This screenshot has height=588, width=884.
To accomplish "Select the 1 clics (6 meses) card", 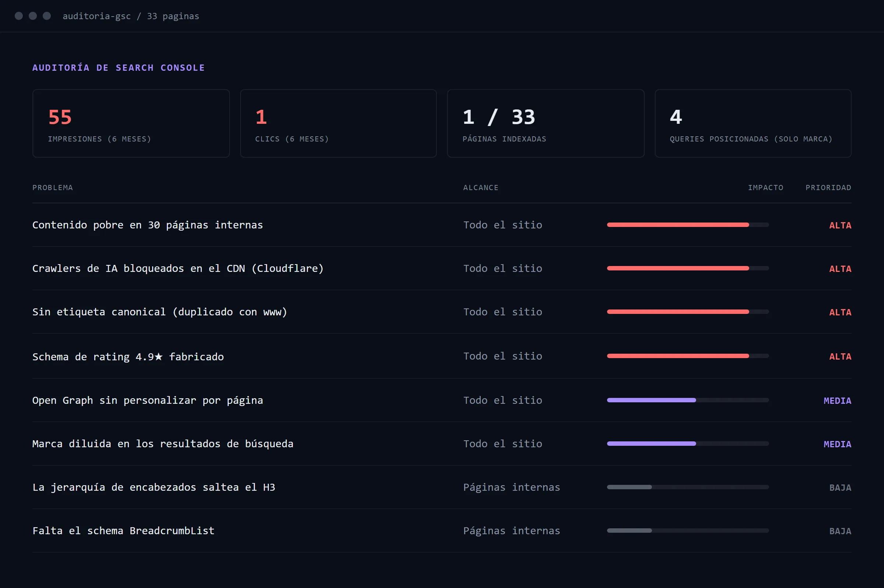I will 338,123.
